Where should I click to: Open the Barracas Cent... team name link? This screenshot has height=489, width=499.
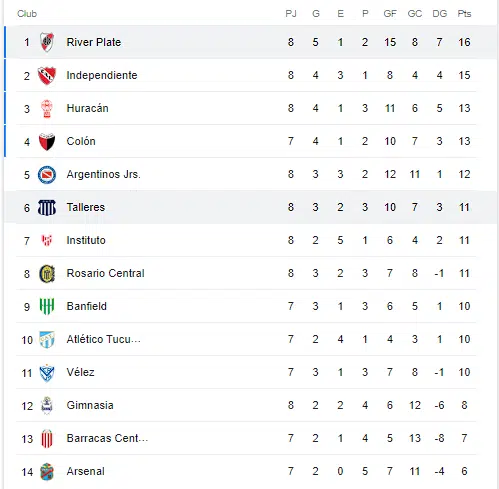coord(107,438)
